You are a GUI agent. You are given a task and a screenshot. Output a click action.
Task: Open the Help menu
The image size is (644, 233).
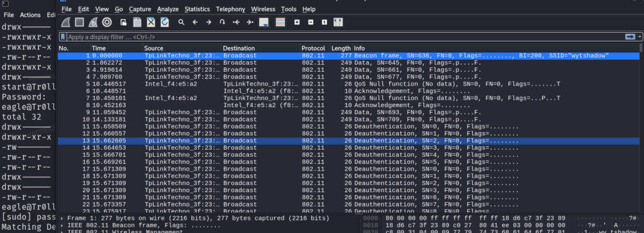coord(309,9)
